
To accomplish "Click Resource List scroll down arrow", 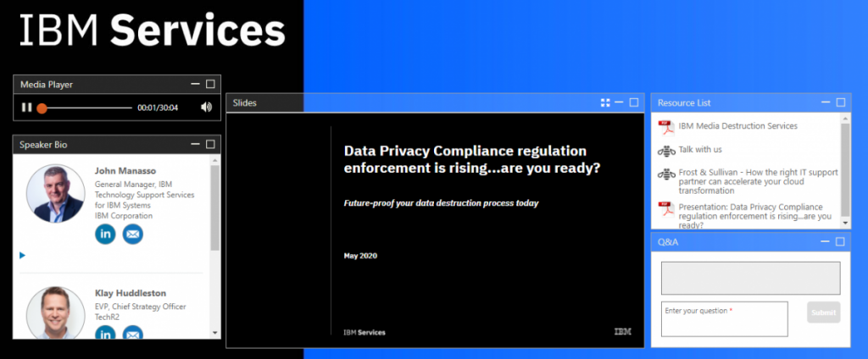I will pyautogui.click(x=845, y=223).
